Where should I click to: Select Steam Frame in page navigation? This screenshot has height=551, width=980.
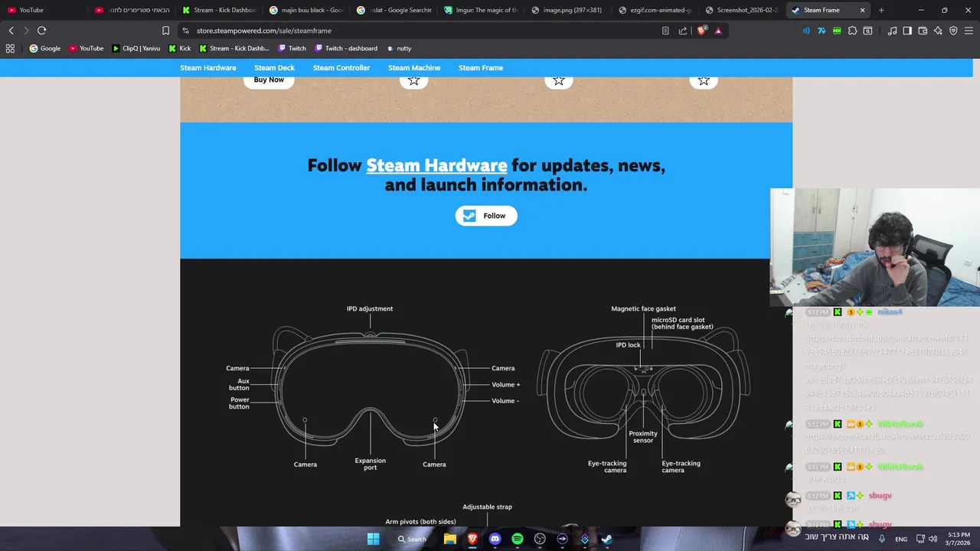[481, 68]
